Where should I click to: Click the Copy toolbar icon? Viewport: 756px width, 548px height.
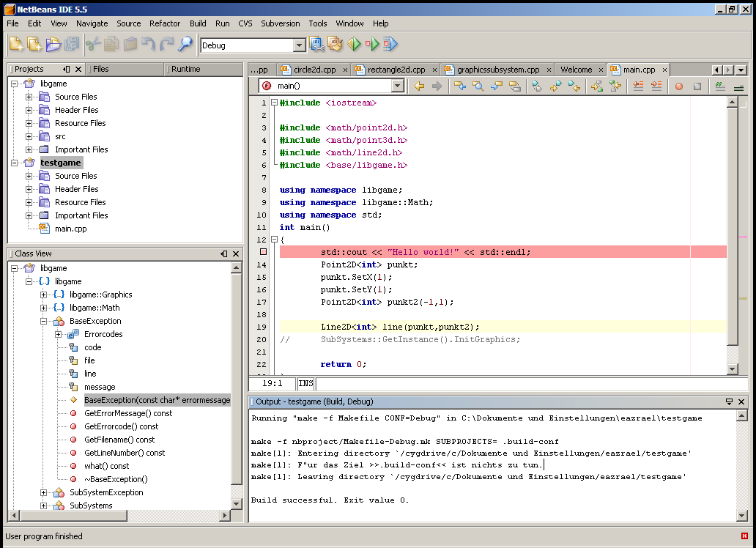[111, 45]
